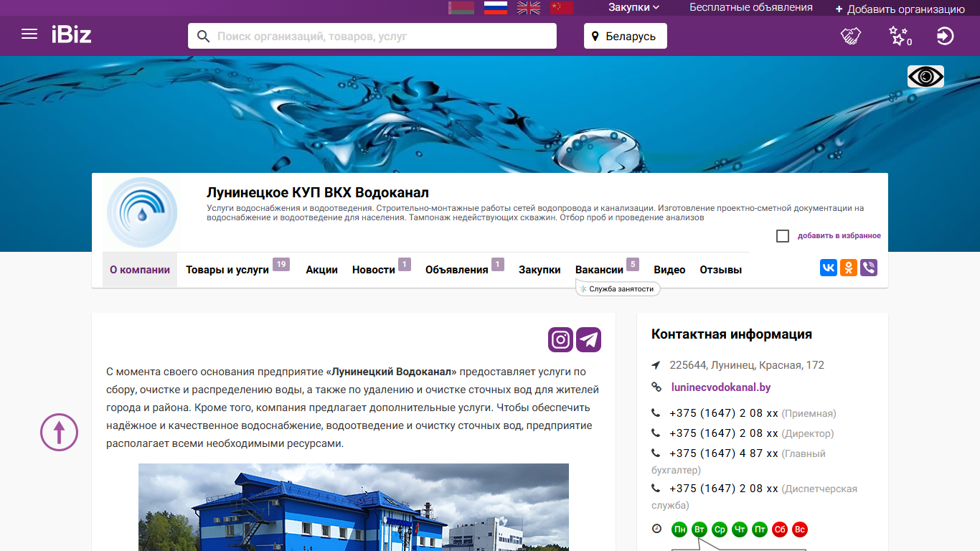
Task: Select Thursday (Чт) schedule circle
Action: 740,529
